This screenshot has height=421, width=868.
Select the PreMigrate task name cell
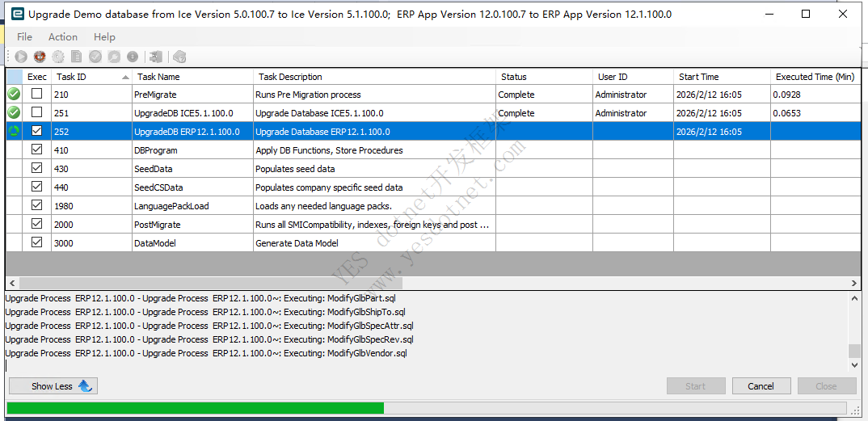192,95
